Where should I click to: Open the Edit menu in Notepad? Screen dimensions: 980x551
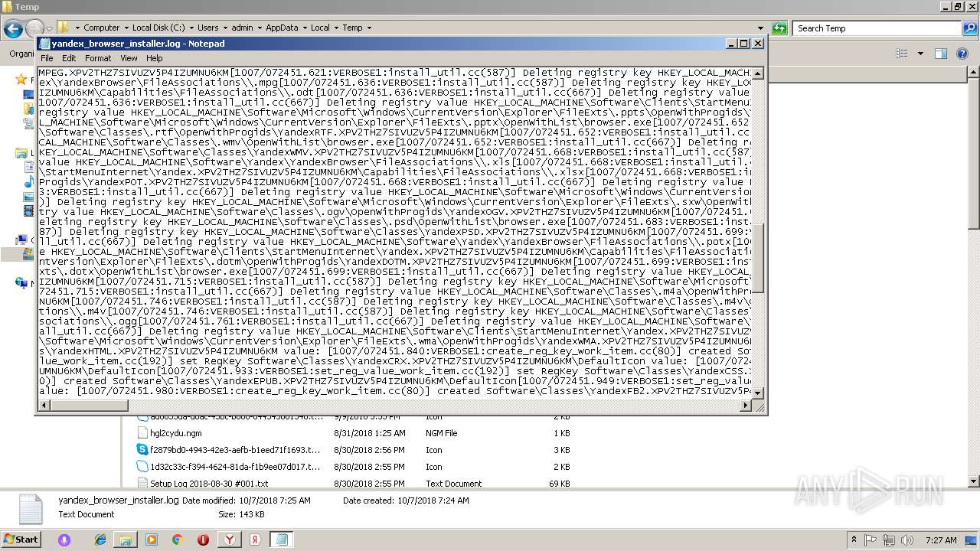(69, 58)
